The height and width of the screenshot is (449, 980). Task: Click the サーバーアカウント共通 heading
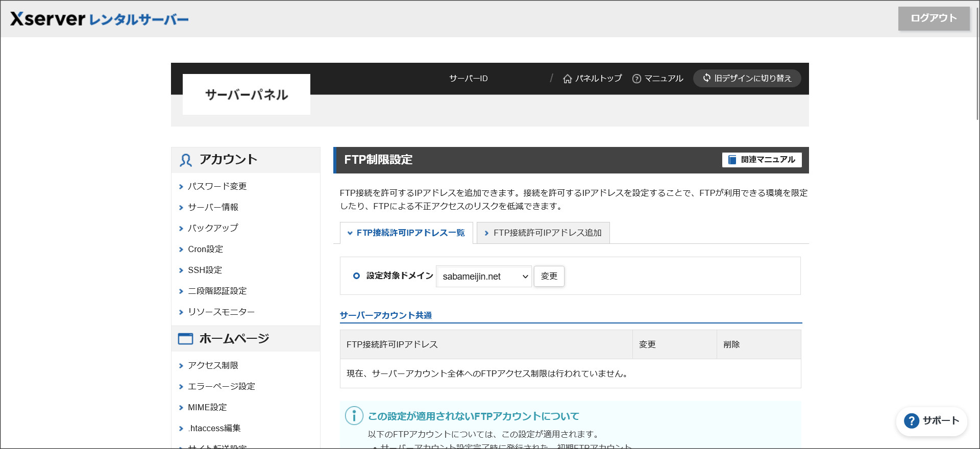[386, 316]
